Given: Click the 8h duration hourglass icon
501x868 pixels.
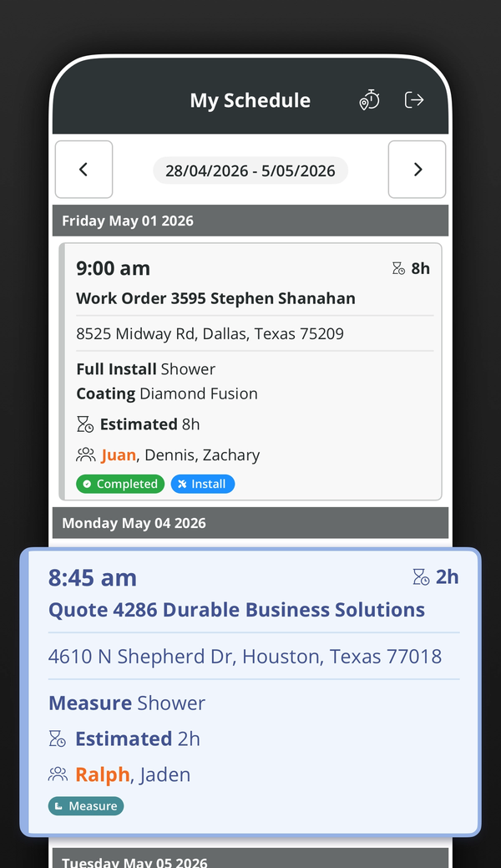Looking at the screenshot, I should coord(398,268).
